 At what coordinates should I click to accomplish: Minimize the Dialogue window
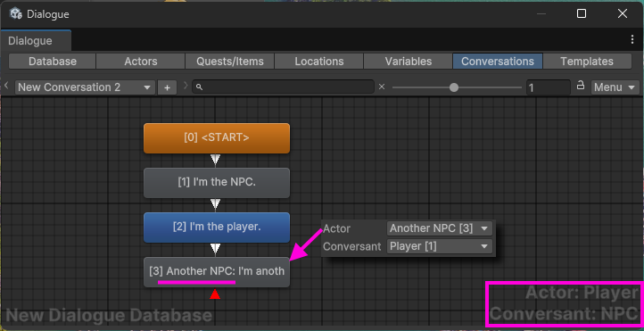[541, 14]
